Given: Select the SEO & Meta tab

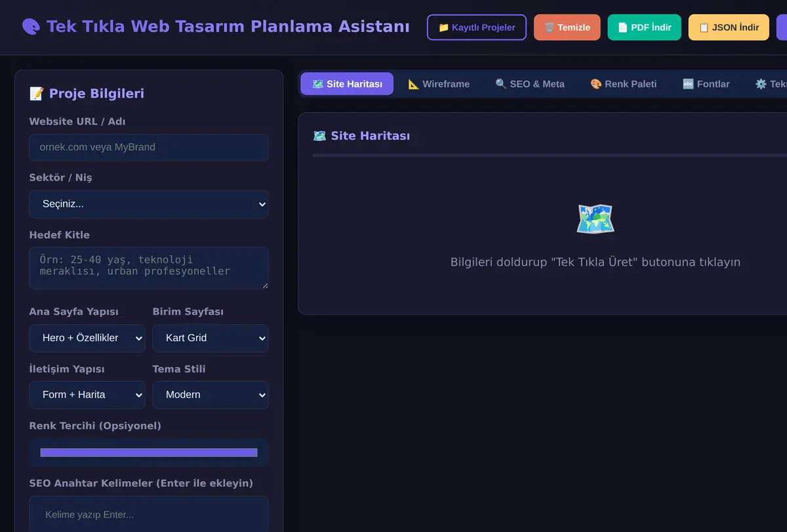Looking at the screenshot, I should (x=530, y=84).
